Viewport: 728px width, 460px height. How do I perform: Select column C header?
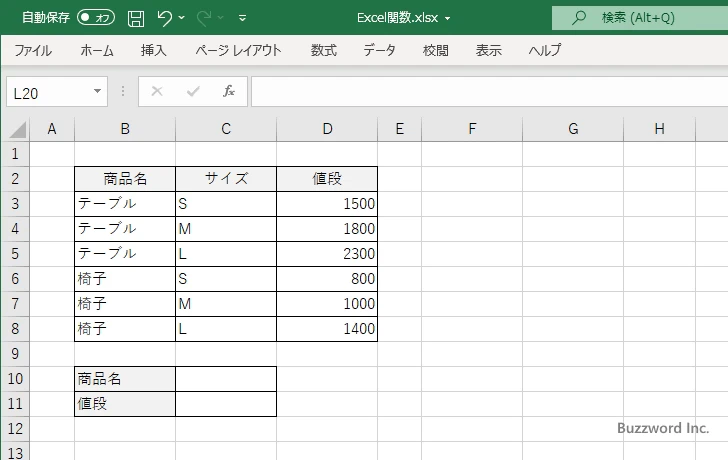(226, 129)
